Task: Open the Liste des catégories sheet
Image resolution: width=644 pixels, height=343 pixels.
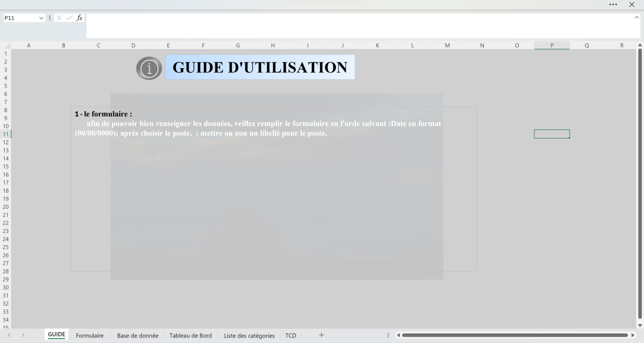Action: coord(249,335)
